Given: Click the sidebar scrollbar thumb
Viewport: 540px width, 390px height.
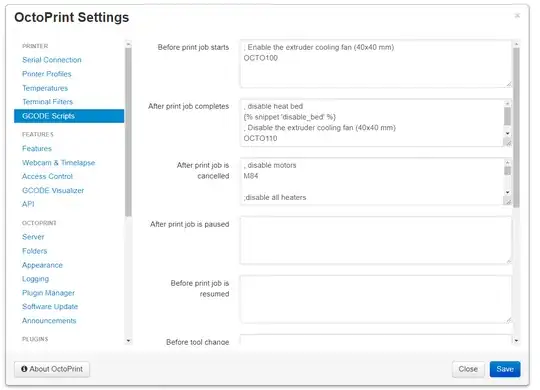Looking at the screenshot, I should pyautogui.click(x=128, y=132).
